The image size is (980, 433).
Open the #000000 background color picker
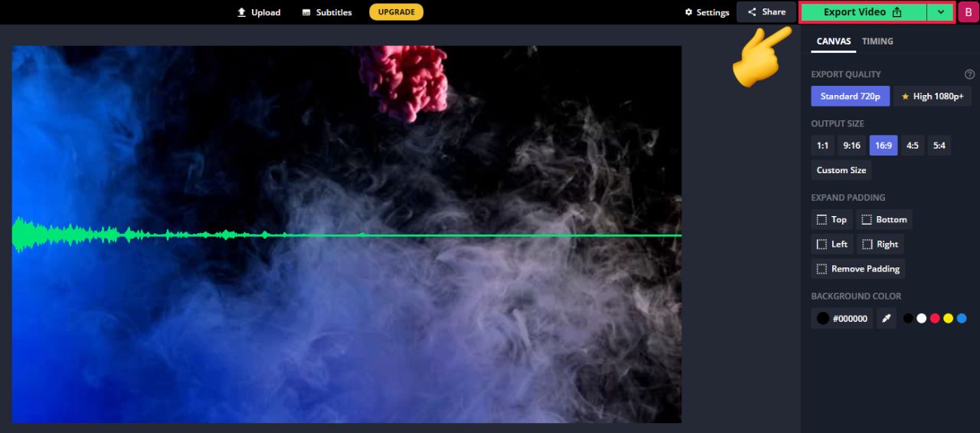(841, 318)
